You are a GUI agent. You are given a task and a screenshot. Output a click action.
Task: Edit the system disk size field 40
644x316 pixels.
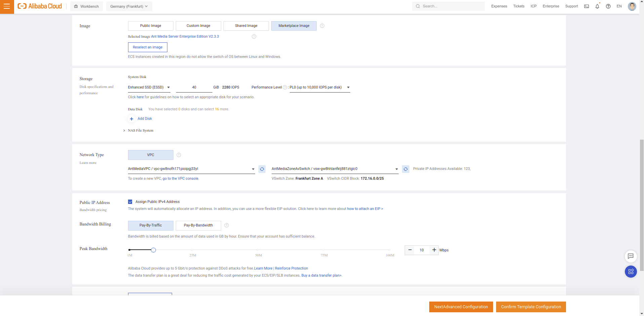pos(194,87)
